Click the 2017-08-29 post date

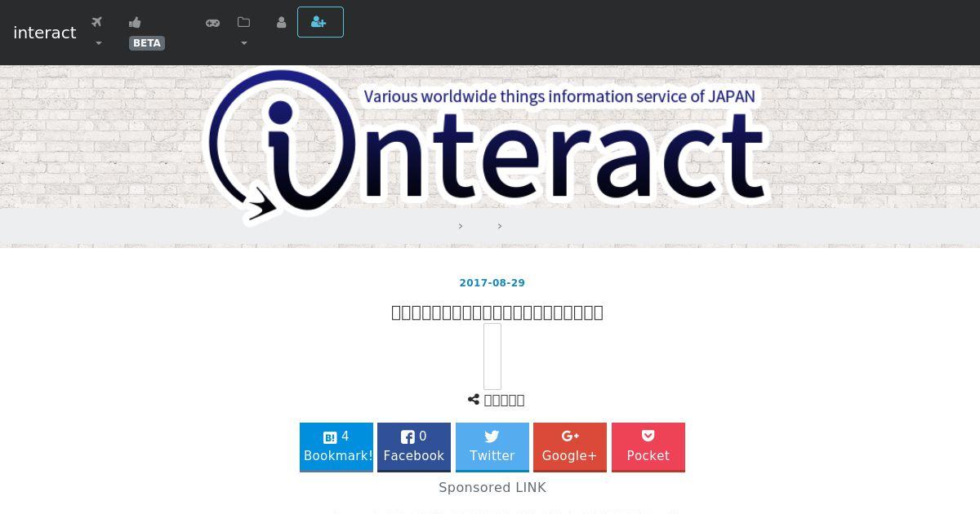coord(492,283)
